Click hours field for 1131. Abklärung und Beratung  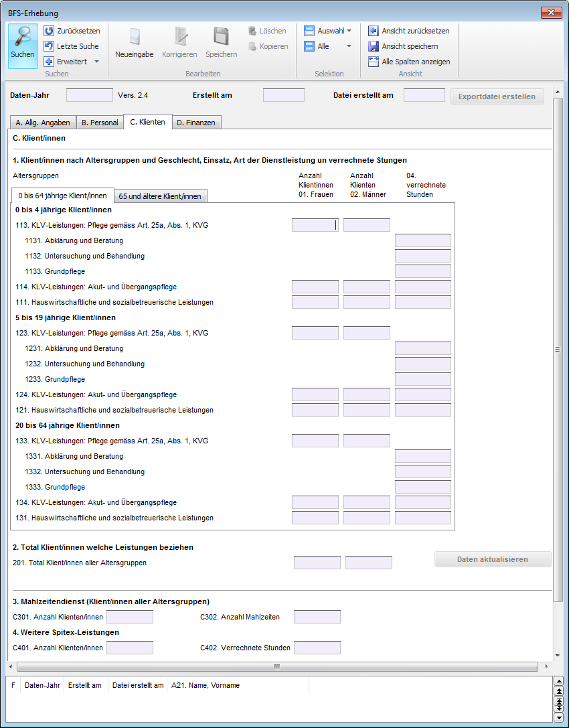coord(423,240)
